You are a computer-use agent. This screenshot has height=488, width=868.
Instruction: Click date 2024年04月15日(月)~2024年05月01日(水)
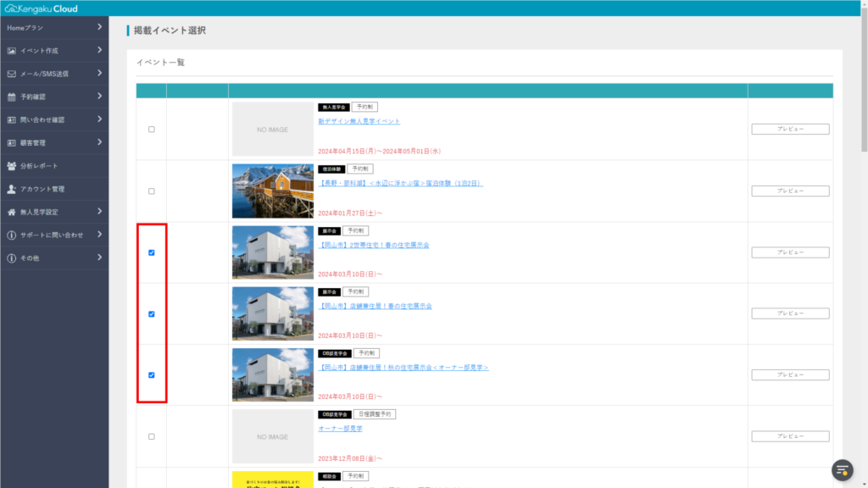tap(379, 151)
